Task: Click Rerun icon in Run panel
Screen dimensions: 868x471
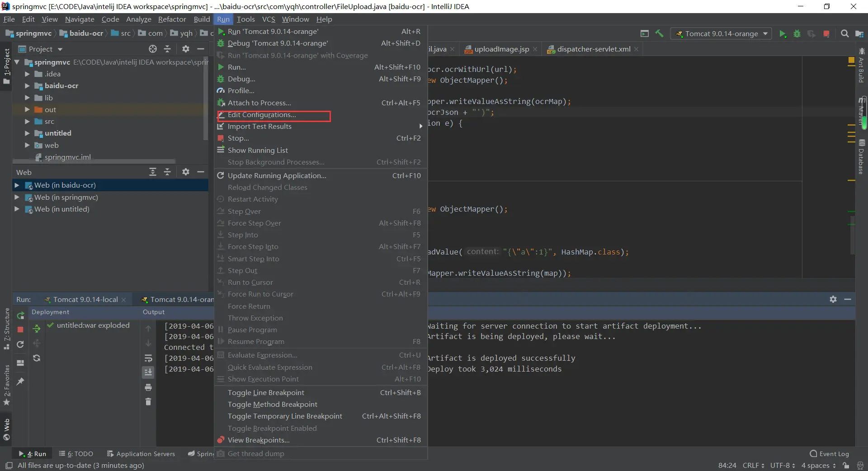Action: pyautogui.click(x=20, y=316)
